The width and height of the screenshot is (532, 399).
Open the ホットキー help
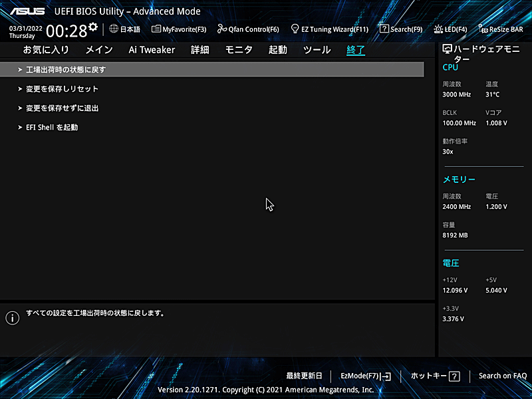(436, 376)
